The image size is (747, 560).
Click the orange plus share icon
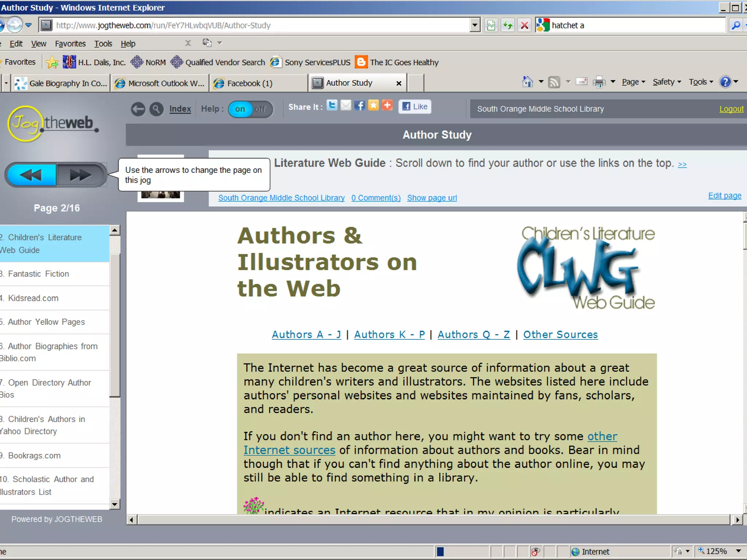(x=387, y=105)
